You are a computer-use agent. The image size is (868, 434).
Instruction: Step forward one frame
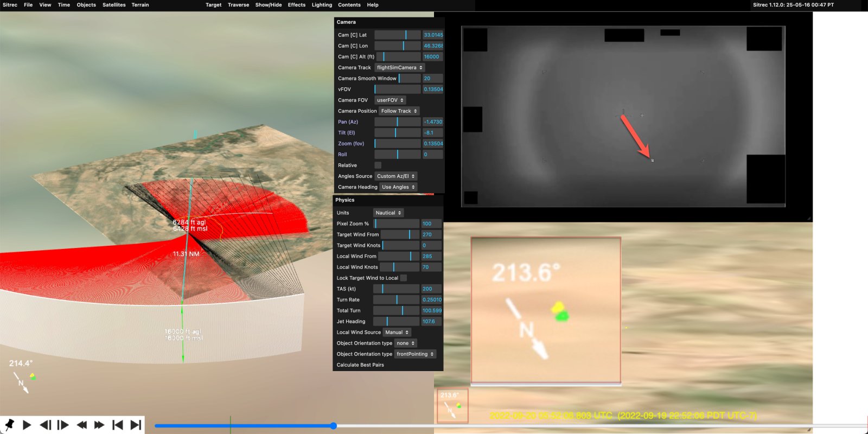pos(63,425)
